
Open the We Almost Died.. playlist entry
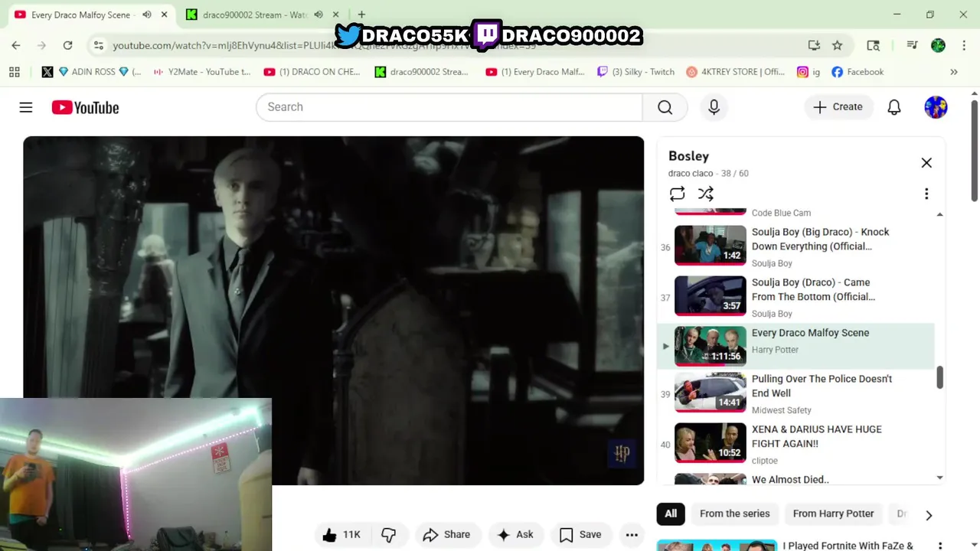coord(790,480)
